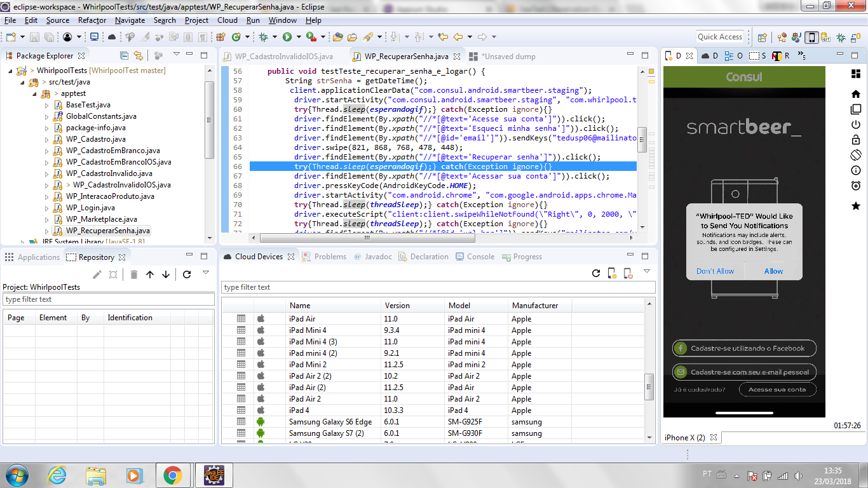Open the Run button dropdown arrow
This screenshot has height=488, width=868.
[298, 37]
